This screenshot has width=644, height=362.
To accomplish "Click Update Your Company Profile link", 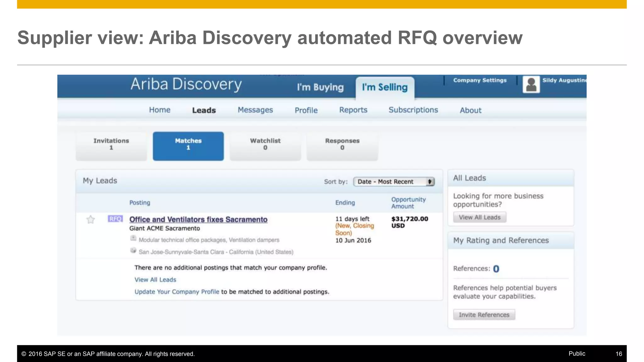I will [x=177, y=292].
